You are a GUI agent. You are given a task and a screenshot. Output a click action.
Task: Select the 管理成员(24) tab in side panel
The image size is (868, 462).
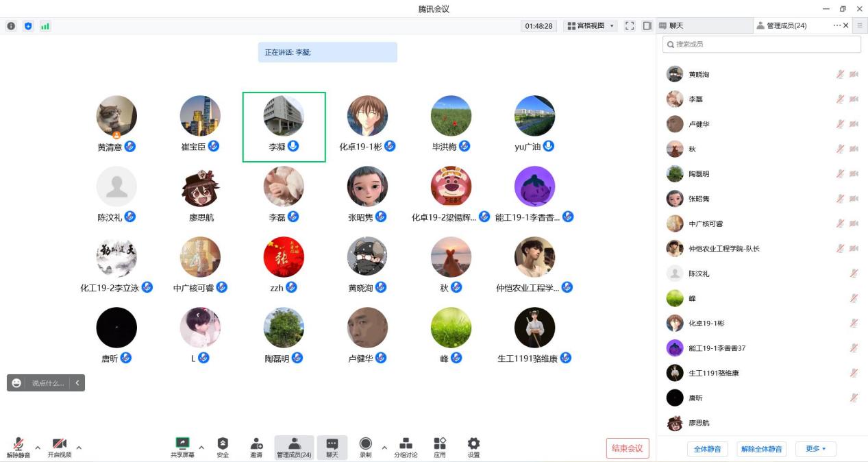click(x=791, y=25)
